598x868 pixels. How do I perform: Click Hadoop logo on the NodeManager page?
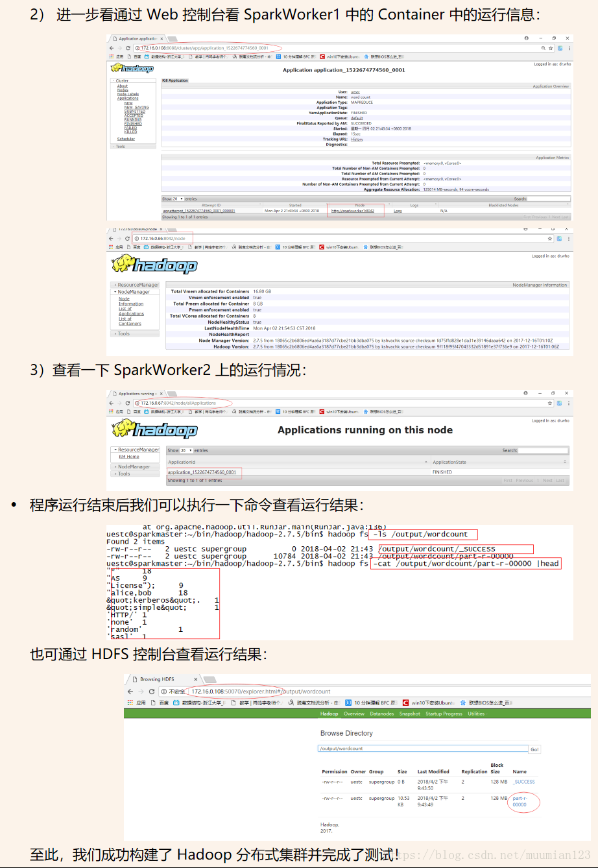[x=154, y=265]
